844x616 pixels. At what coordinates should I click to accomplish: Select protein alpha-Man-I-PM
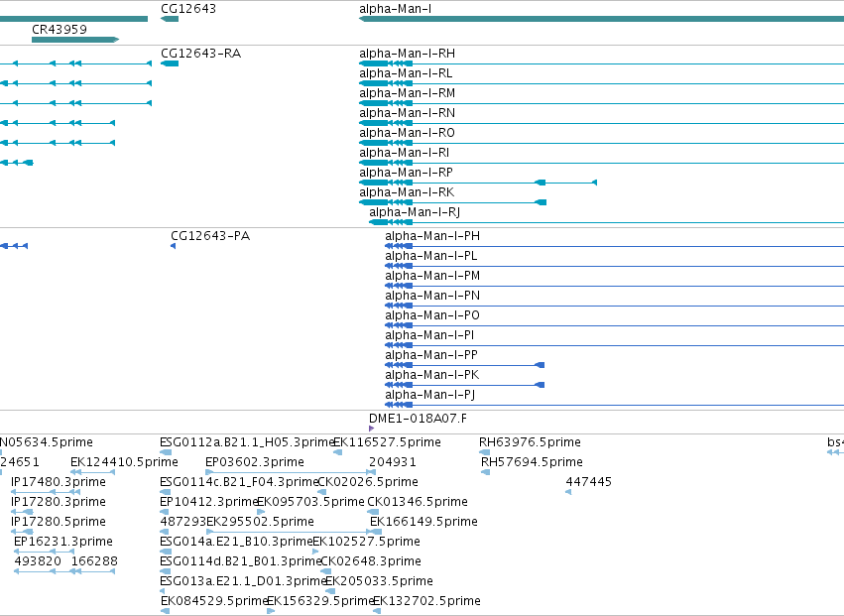(432, 276)
